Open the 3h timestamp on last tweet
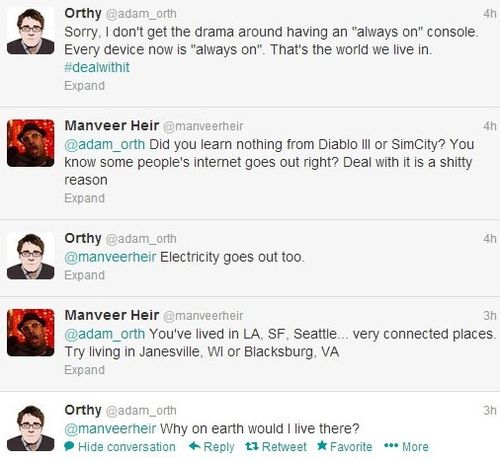Viewport: 500px width, 462px height. coord(490,410)
